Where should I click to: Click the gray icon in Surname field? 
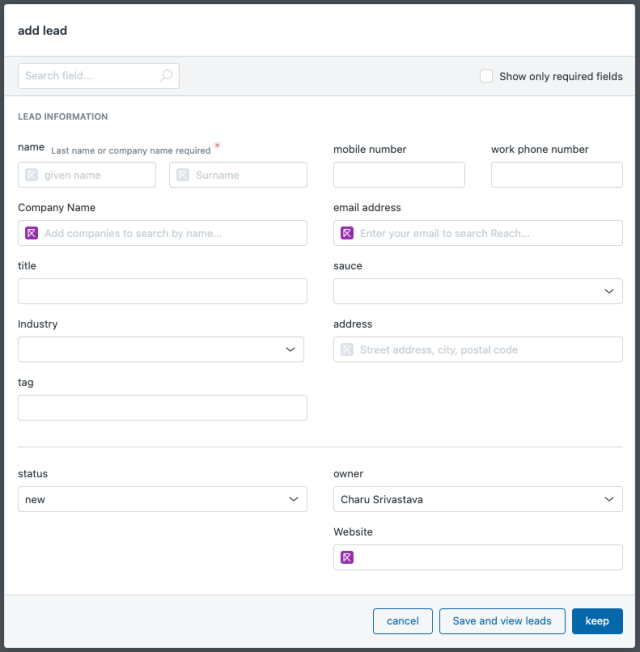(183, 175)
